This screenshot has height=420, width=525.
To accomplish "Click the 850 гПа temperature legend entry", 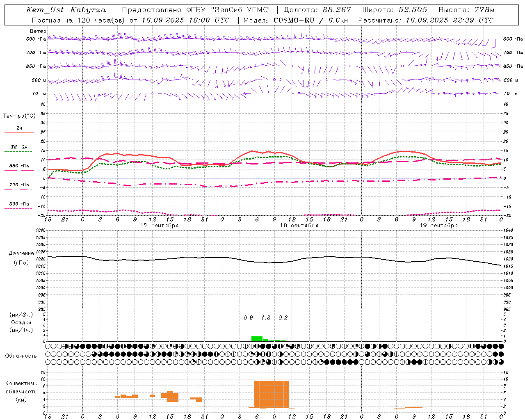I will pyautogui.click(x=19, y=166).
